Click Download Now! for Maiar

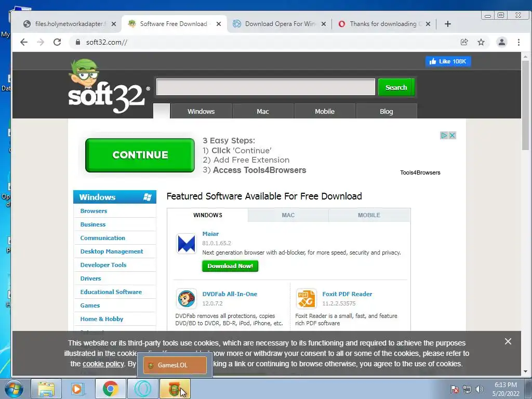(230, 266)
